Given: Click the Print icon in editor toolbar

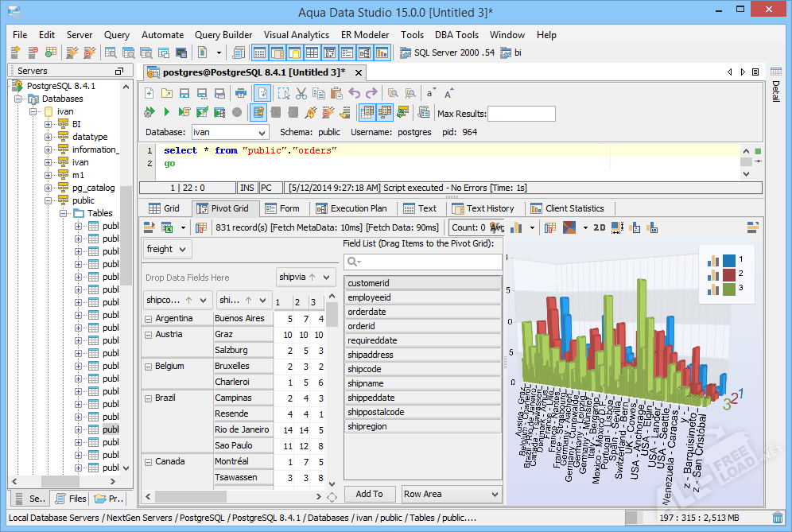Looking at the screenshot, I should [x=241, y=94].
